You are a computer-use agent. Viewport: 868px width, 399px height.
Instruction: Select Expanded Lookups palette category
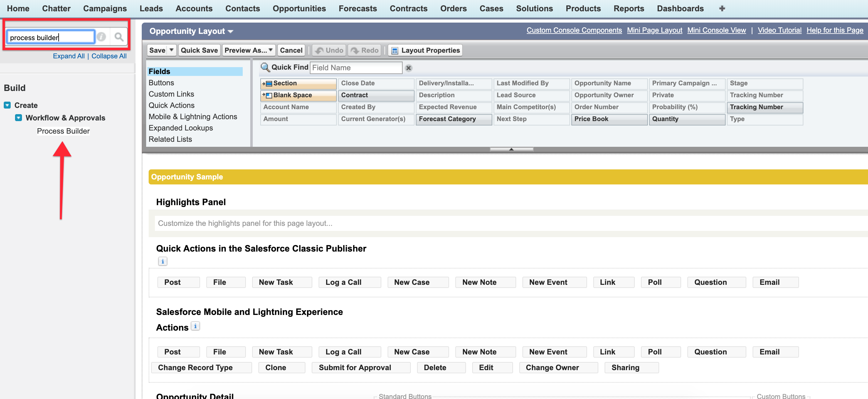pos(181,128)
